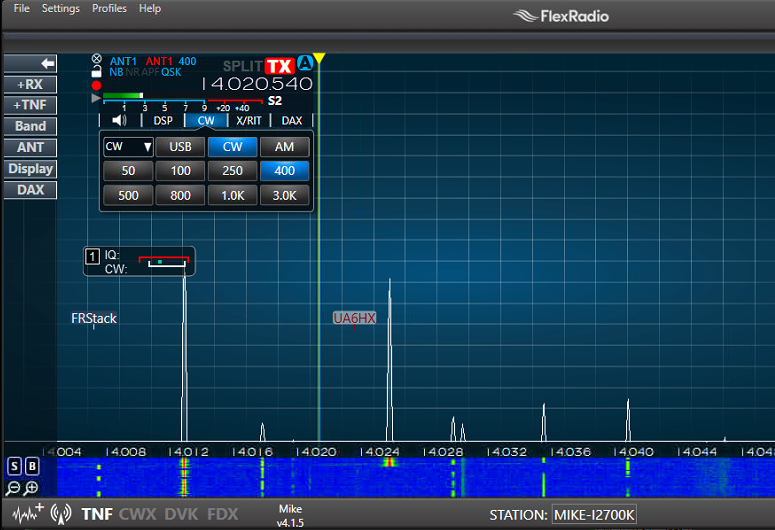Viewport: 775px width, 530px height.
Task: Collapse the left panel with arrow button
Action: [30, 63]
